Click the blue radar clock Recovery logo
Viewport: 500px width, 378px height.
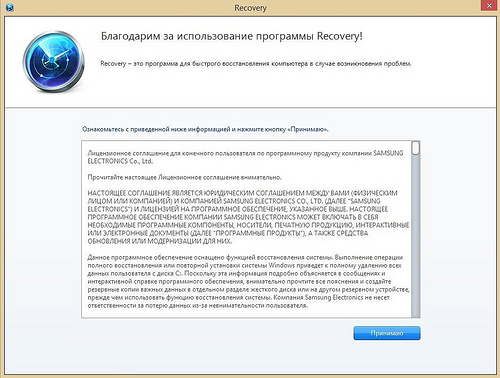(54, 61)
